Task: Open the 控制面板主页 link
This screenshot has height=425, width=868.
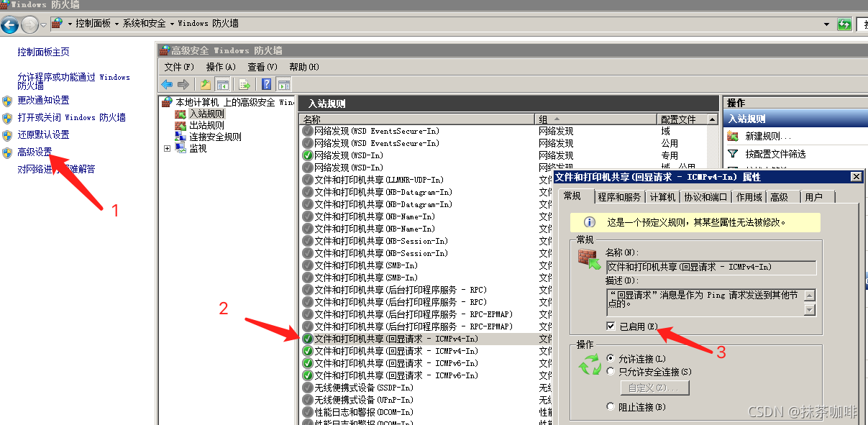Action: click(x=43, y=52)
